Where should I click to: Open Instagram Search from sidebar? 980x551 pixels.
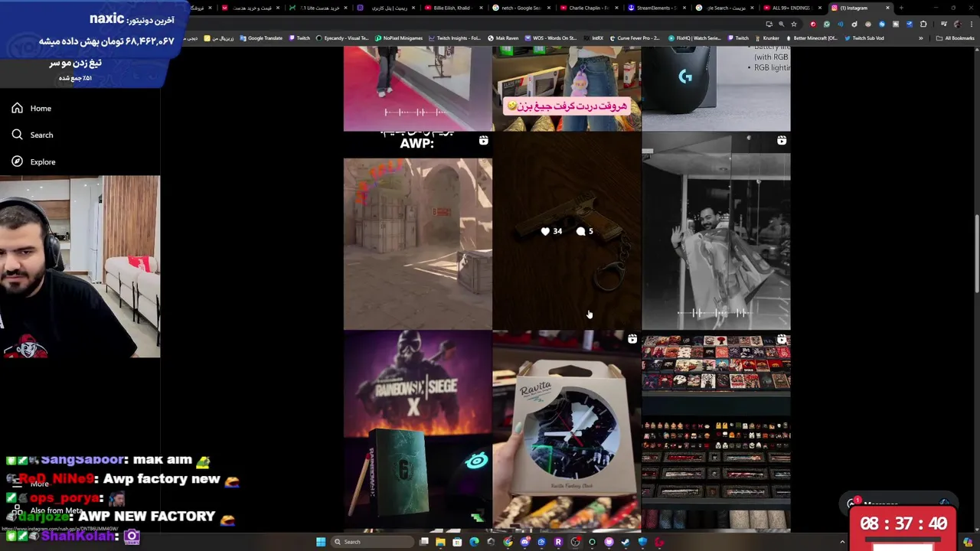(x=32, y=135)
